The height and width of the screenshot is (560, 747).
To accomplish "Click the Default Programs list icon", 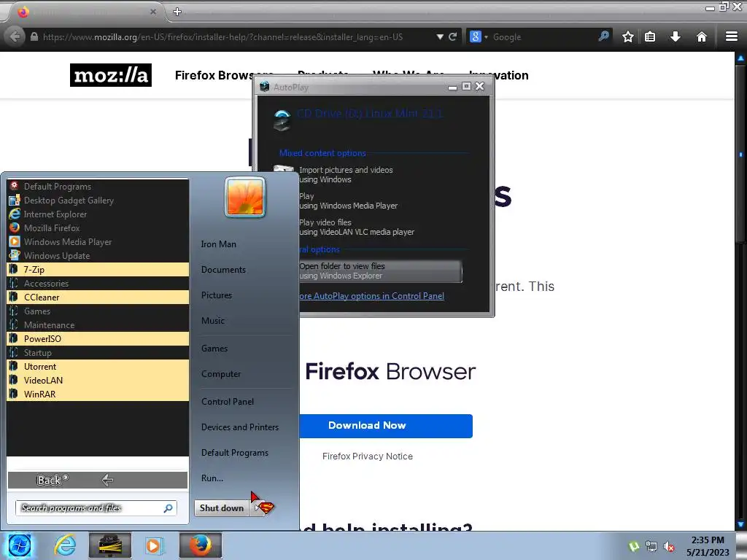I will (15, 186).
